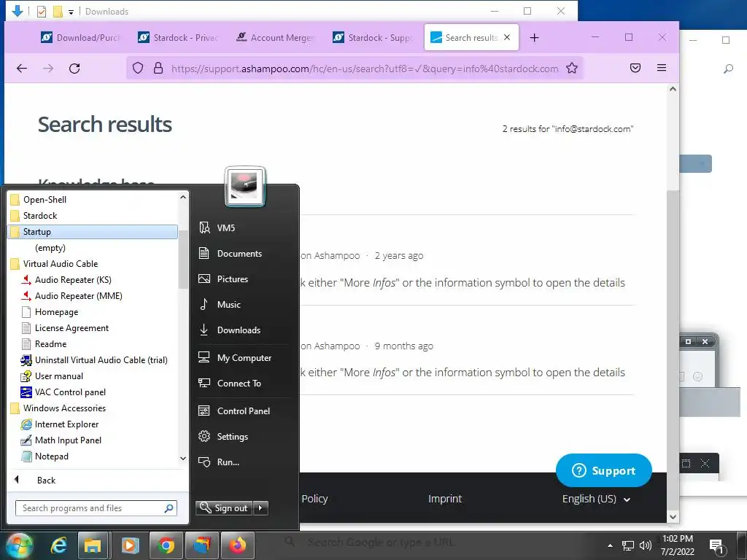Open a new browser tab

pyautogui.click(x=535, y=38)
